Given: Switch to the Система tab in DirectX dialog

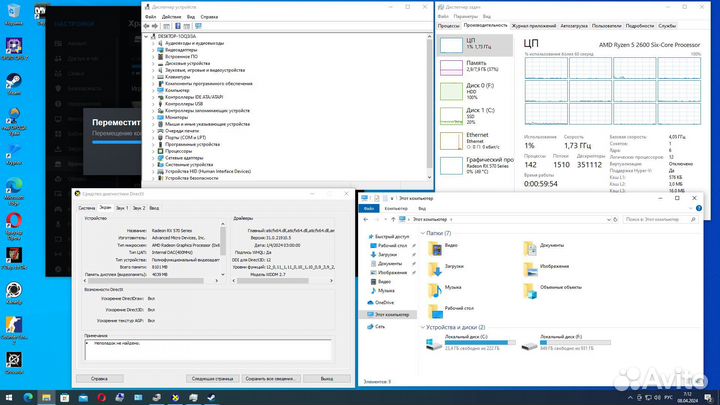Looking at the screenshot, I should click(87, 208).
